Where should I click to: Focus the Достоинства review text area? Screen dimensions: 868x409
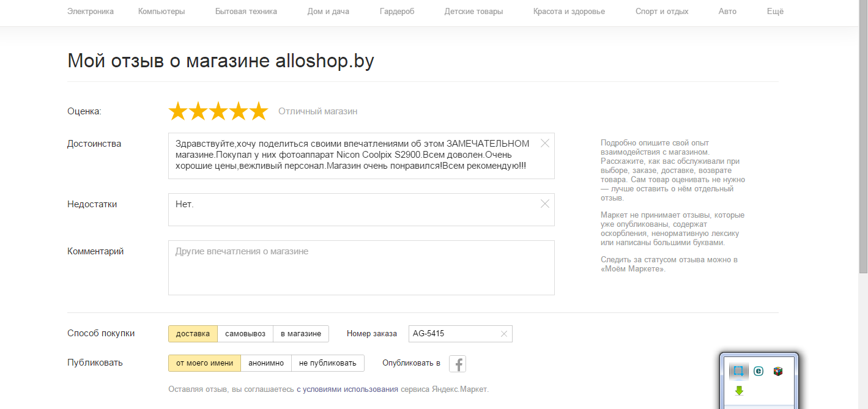click(x=362, y=156)
